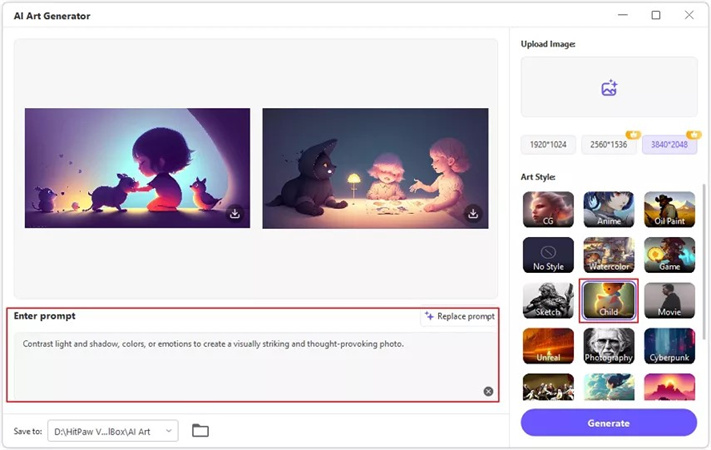The width and height of the screenshot is (711, 450).
Task: Click inside the Enter prompt text field
Action: (x=250, y=365)
